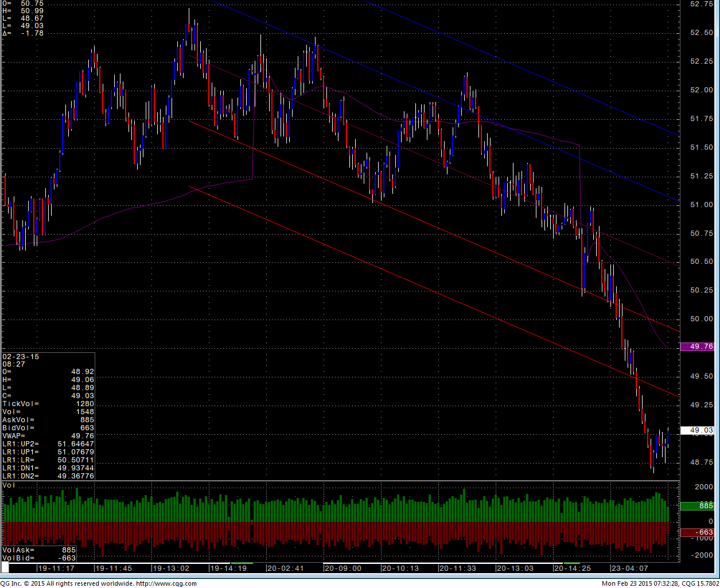720x588 pixels.
Task: Click the 51.00 price scale label
Action: coord(702,205)
